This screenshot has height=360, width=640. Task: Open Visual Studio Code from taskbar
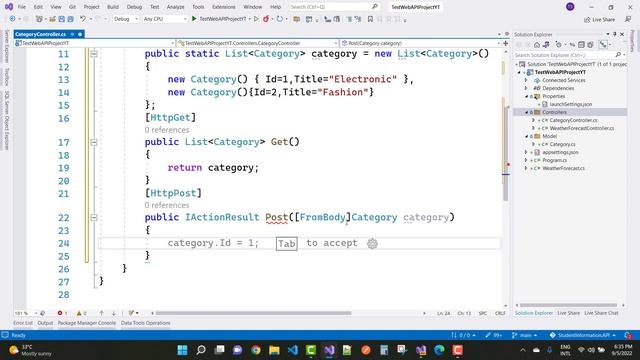click(x=293, y=350)
